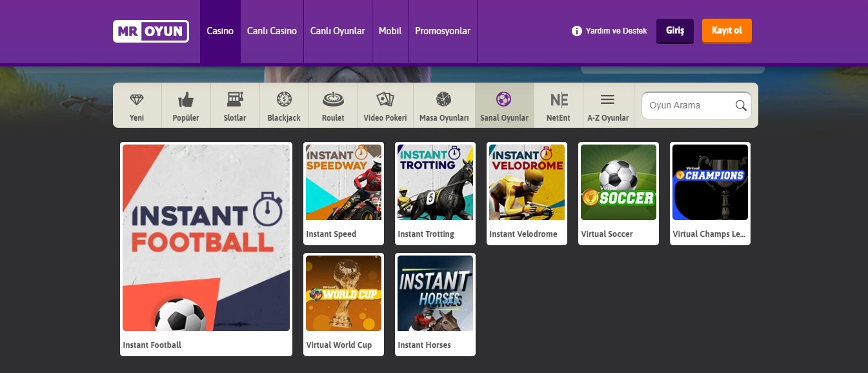Go to the Mobil section
Screen dimensions: 868x373
tap(390, 31)
